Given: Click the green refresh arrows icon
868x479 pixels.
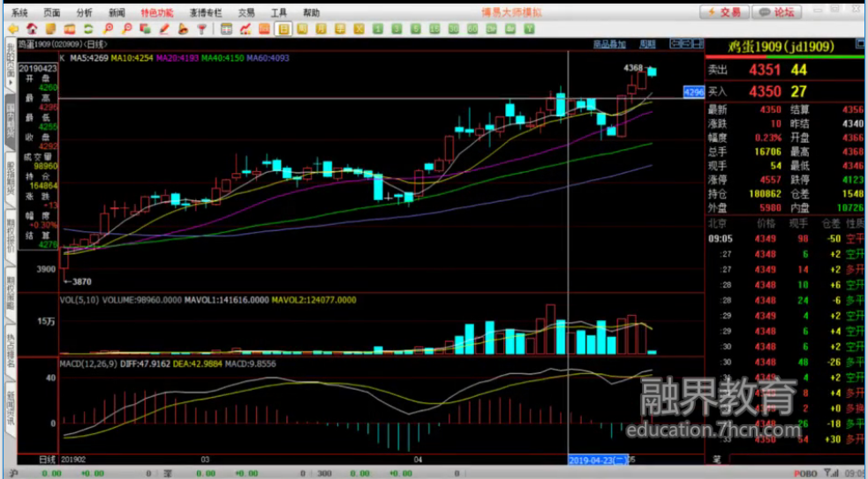Looking at the screenshot, I should pos(87,28).
